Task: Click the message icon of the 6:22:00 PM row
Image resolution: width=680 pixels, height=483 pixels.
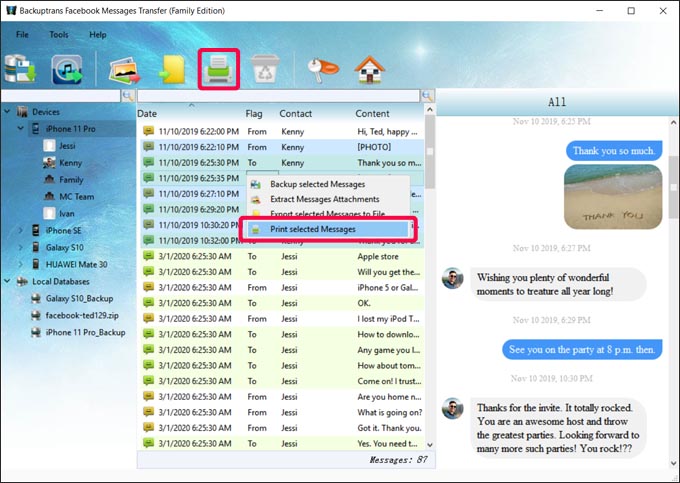Action: pos(148,131)
